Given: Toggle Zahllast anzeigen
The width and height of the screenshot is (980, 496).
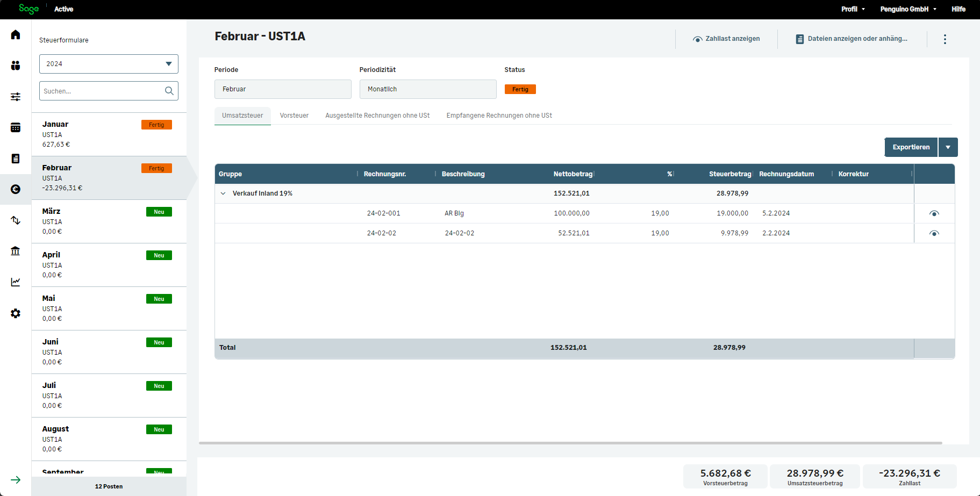Looking at the screenshot, I should (726, 39).
